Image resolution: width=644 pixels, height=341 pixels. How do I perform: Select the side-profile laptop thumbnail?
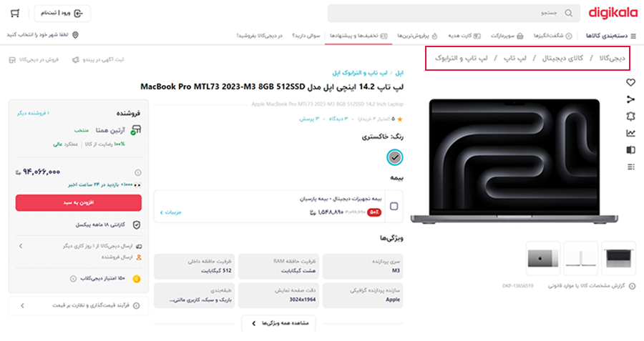coord(581,259)
